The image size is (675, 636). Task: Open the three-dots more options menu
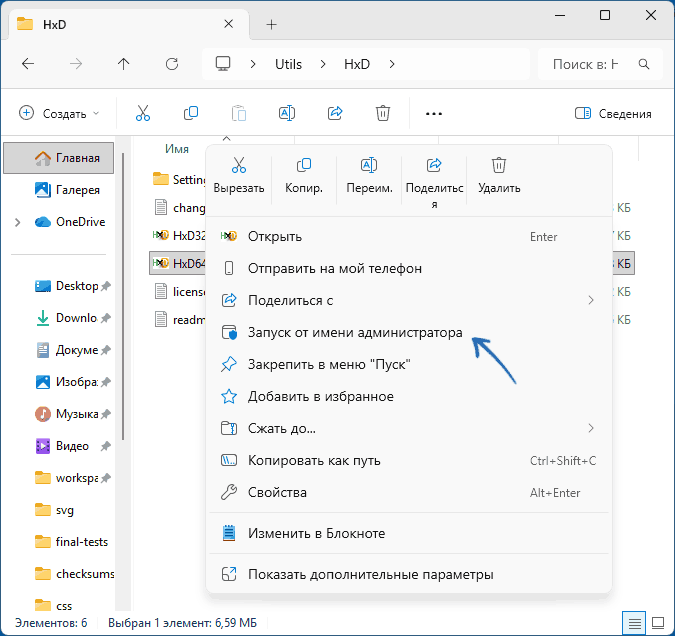[433, 114]
